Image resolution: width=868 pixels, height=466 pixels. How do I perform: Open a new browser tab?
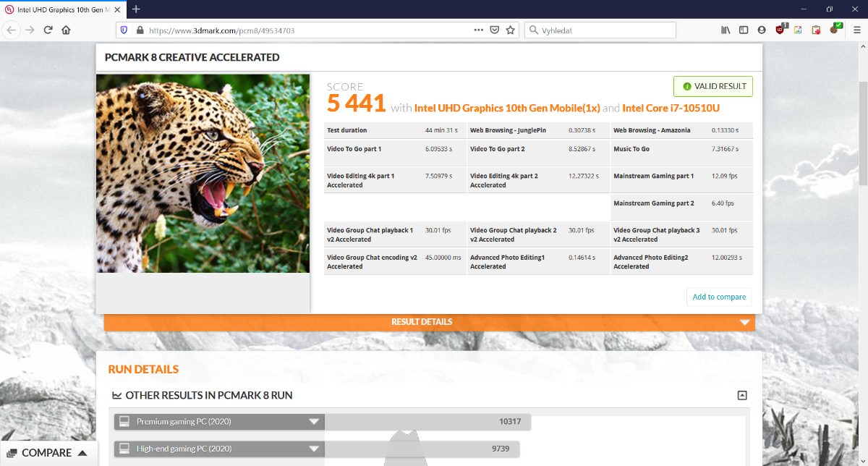pos(136,9)
